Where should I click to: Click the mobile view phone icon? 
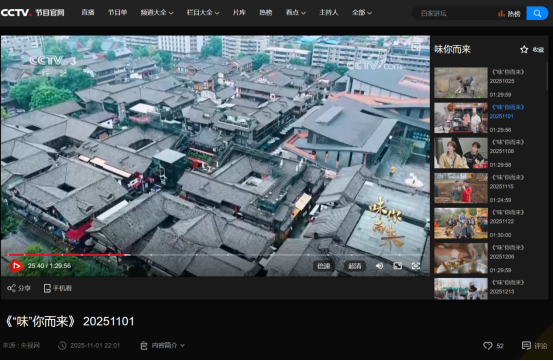point(47,288)
